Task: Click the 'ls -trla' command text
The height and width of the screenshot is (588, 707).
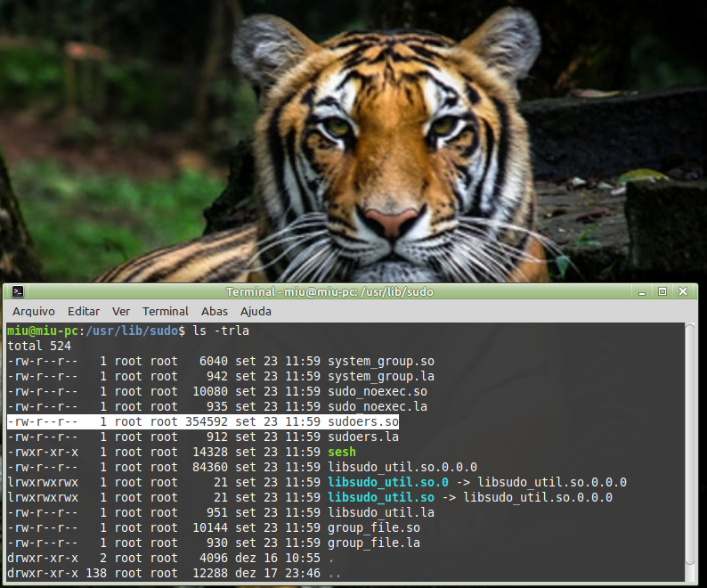Action: tap(221, 331)
